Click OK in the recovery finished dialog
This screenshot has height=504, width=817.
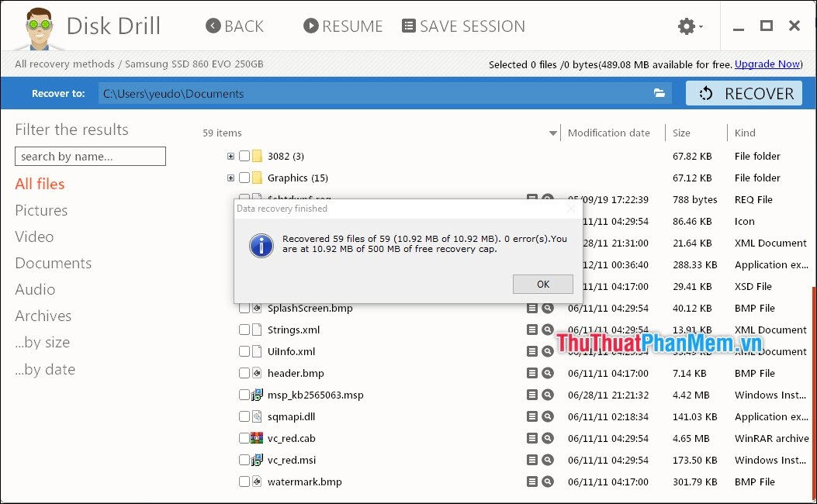click(x=542, y=284)
